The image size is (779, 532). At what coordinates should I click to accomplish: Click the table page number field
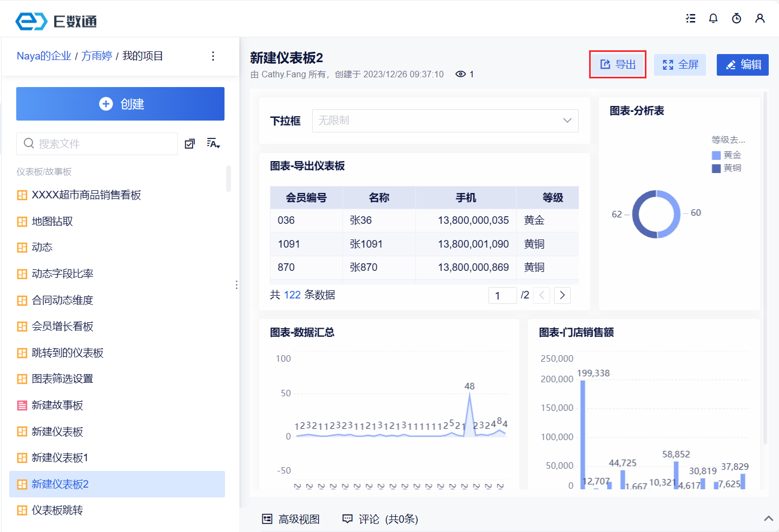point(503,295)
